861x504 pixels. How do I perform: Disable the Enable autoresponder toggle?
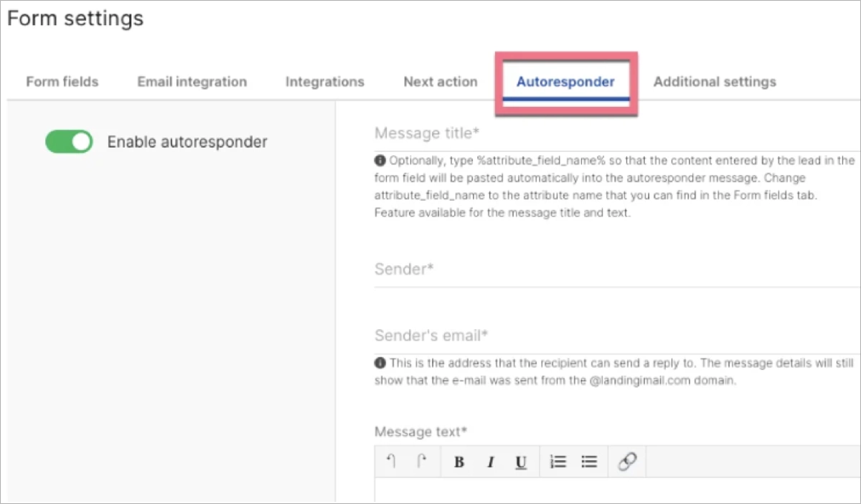click(69, 141)
